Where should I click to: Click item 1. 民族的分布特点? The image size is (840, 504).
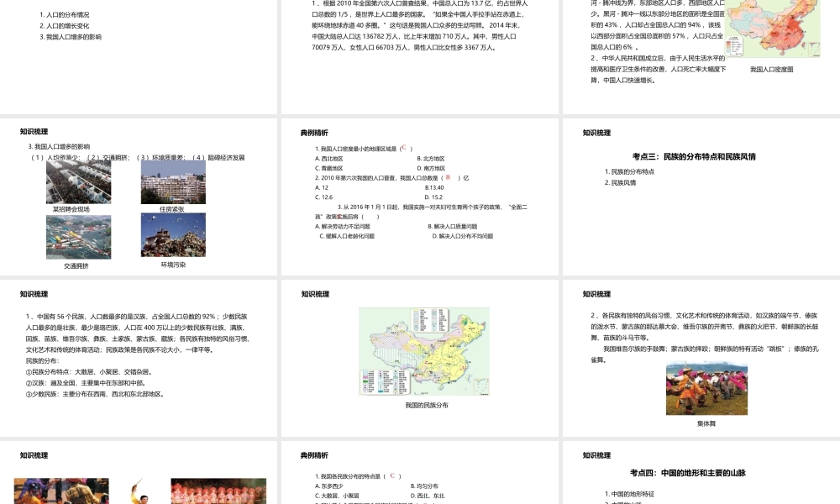coord(629,172)
